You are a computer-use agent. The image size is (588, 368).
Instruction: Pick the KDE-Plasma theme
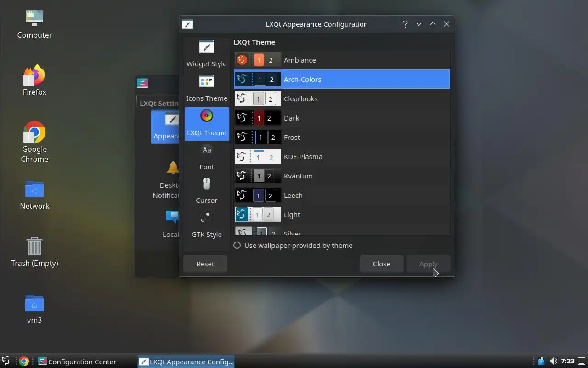coord(342,156)
